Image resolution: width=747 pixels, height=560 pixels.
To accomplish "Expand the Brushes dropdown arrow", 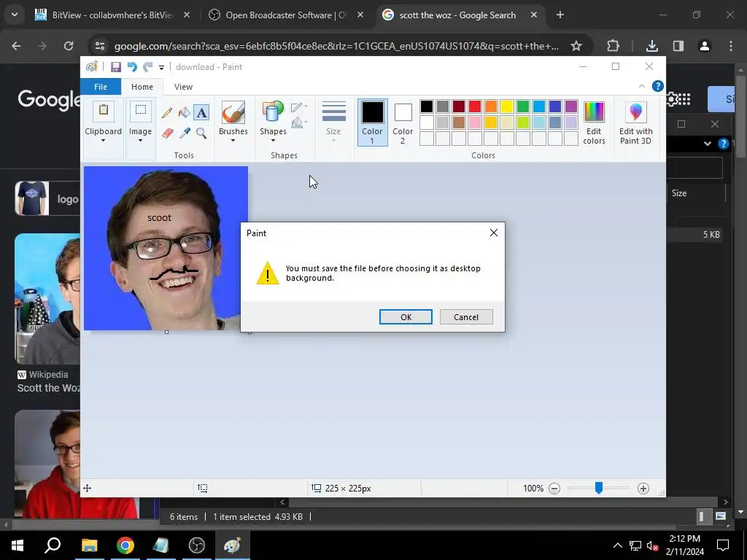I will (233, 141).
